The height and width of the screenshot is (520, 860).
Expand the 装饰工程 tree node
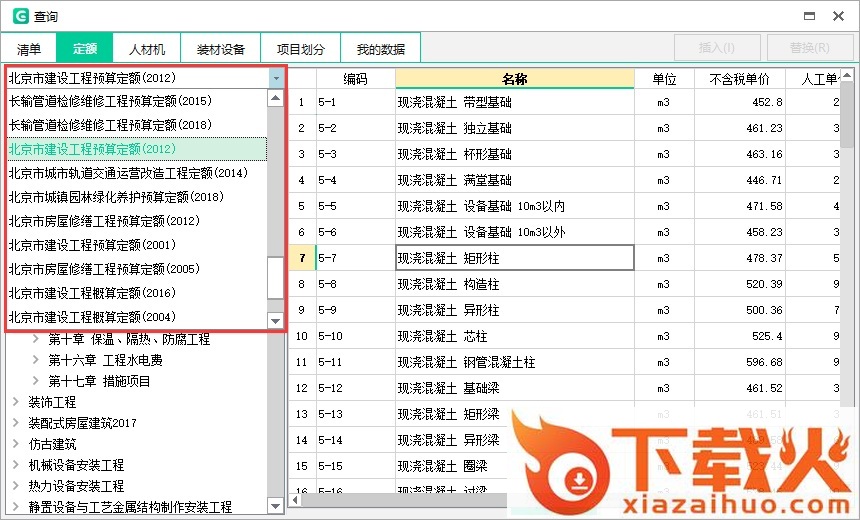pos(16,402)
